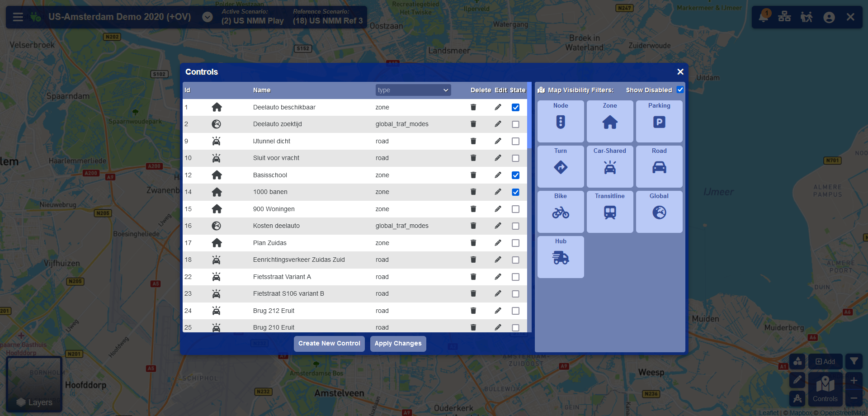Image resolution: width=868 pixels, height=416 pixels.
Task: Open the Controls map button
Action: [x=826, y=389]
